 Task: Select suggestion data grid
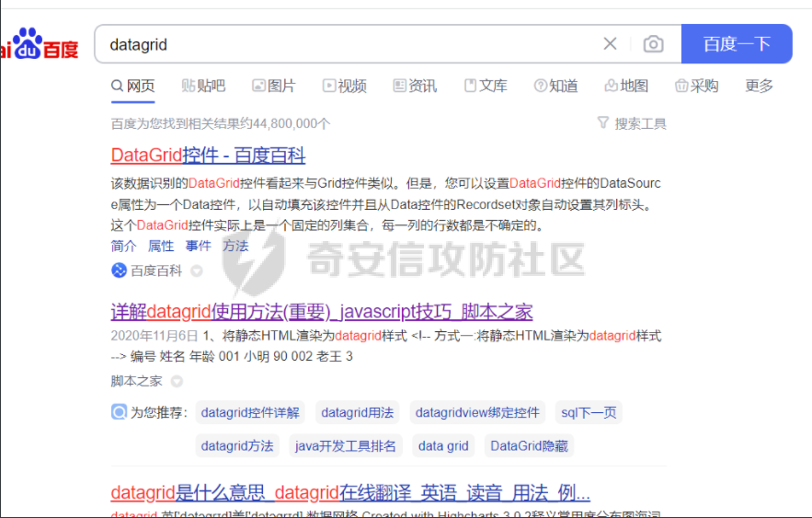[x=443, y=445]
